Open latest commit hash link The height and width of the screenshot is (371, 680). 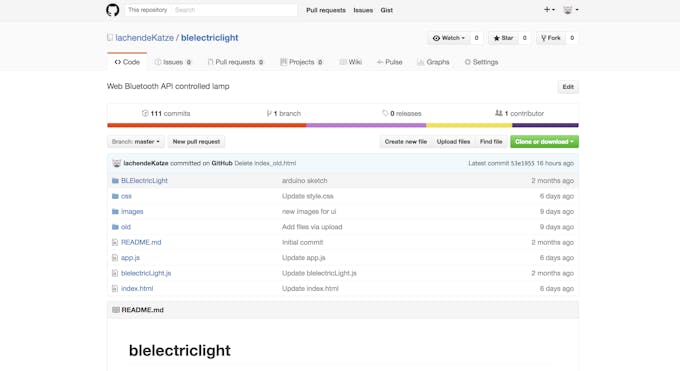tap(523, 163)
